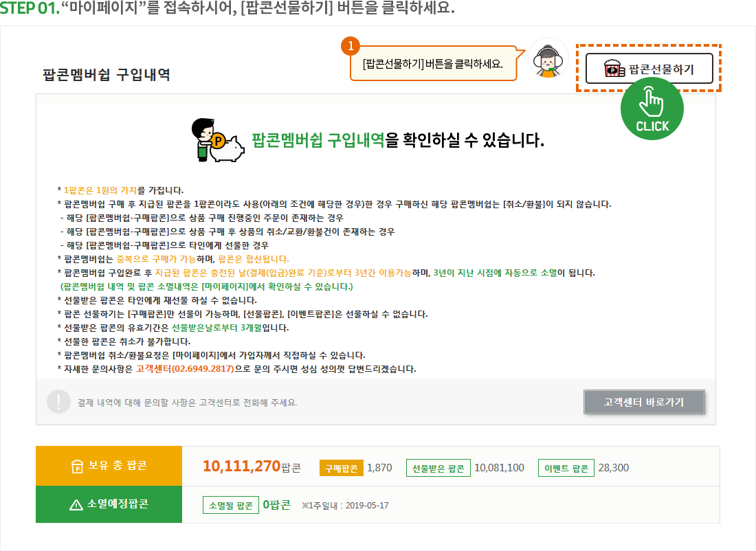Select the 선물받은 팝콘 badge
The height and width of the screenshot is (551, 756).
[438, 469]
